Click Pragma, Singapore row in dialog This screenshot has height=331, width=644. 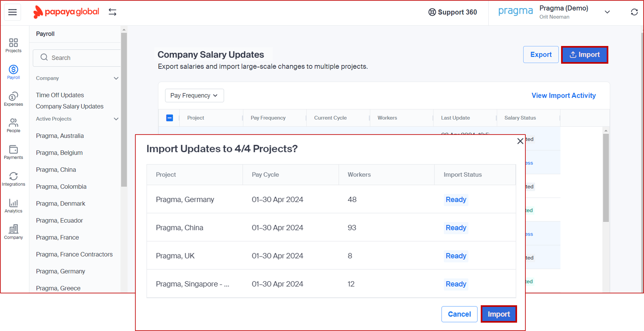click(331, 284)
